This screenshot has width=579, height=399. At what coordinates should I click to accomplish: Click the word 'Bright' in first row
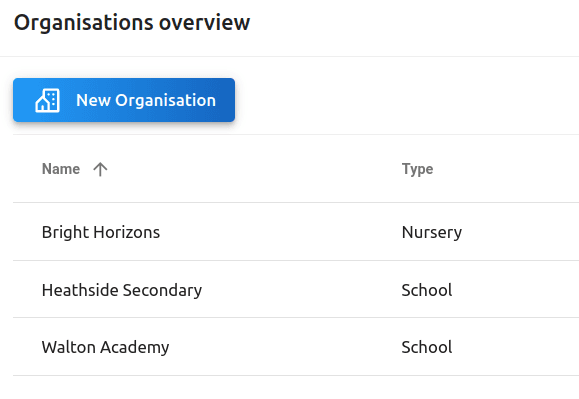pyautogui.click(x=65, y=233)
